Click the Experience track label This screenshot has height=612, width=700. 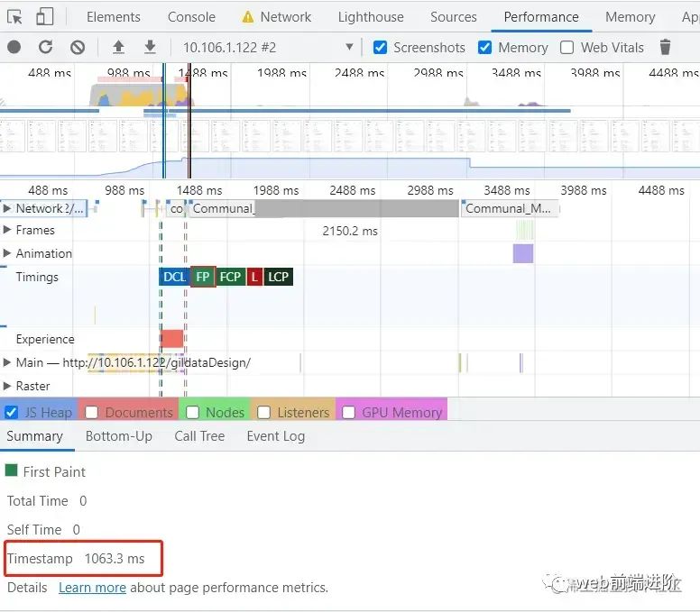tap(45, 339)
